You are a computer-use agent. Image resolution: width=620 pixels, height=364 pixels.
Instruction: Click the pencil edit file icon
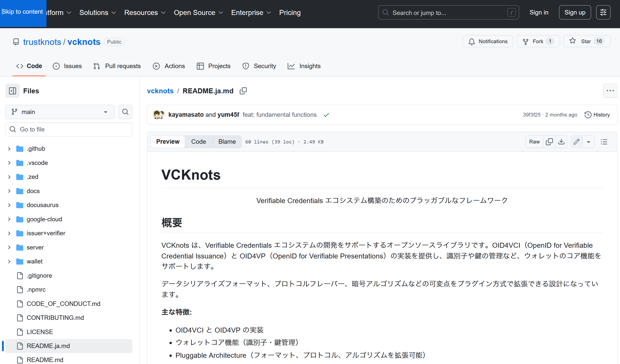coord(577,142)
